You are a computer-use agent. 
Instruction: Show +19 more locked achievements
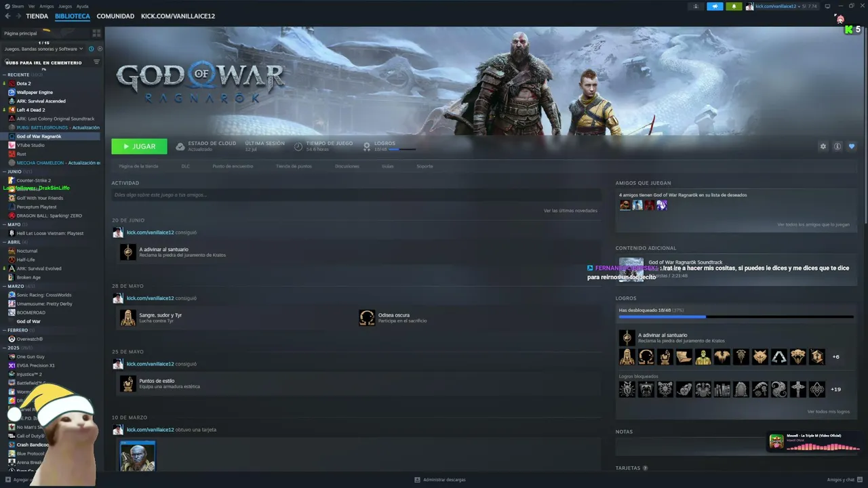(835, 389)
